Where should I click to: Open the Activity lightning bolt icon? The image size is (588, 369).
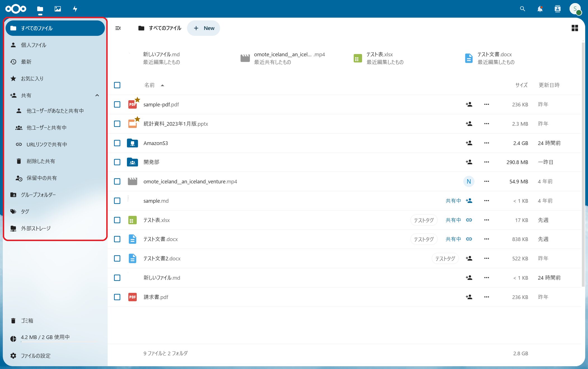75,9
